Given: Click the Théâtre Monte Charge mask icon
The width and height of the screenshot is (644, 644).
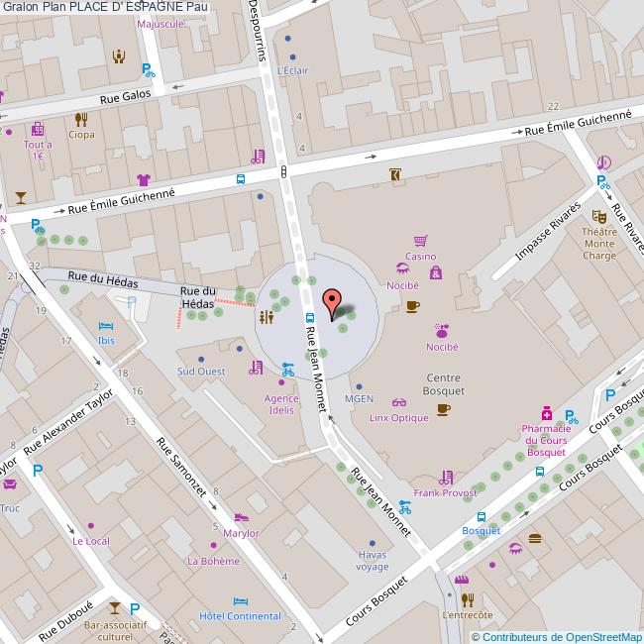Looking at the screenshot, I should coord(598,215).
